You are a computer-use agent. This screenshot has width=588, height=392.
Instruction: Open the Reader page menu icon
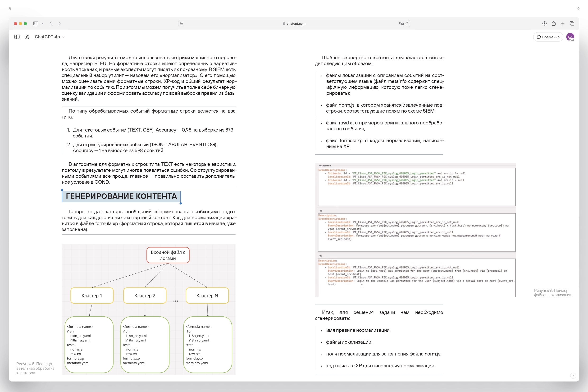click(182, 23)
